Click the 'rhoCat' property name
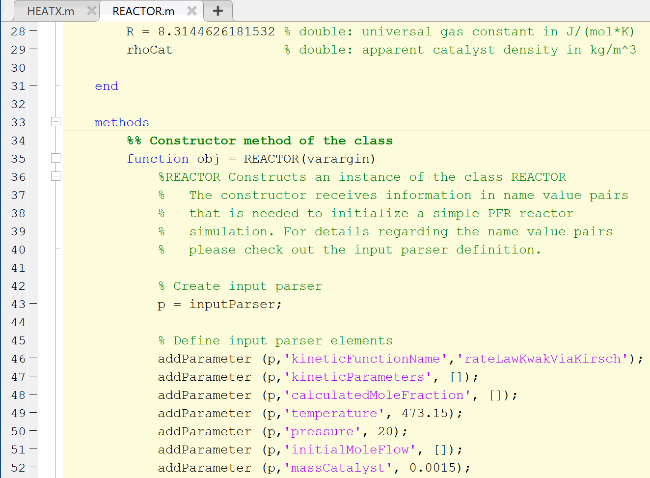Screen dimensions: 650x478 click(149, 50)
